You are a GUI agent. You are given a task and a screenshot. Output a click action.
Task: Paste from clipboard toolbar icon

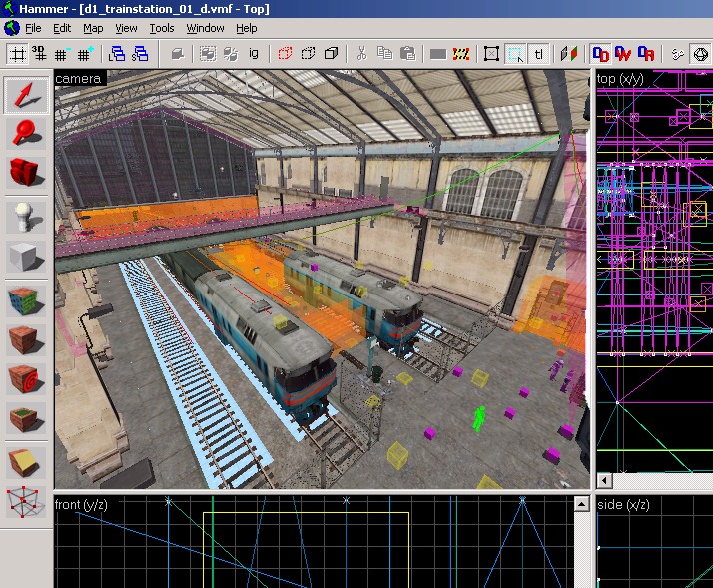(407, 54)
